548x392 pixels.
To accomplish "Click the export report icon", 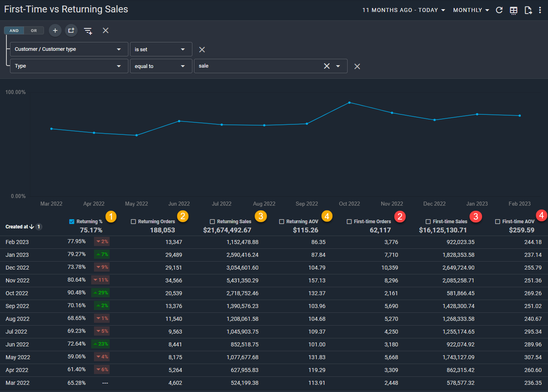I will (528, 10).
